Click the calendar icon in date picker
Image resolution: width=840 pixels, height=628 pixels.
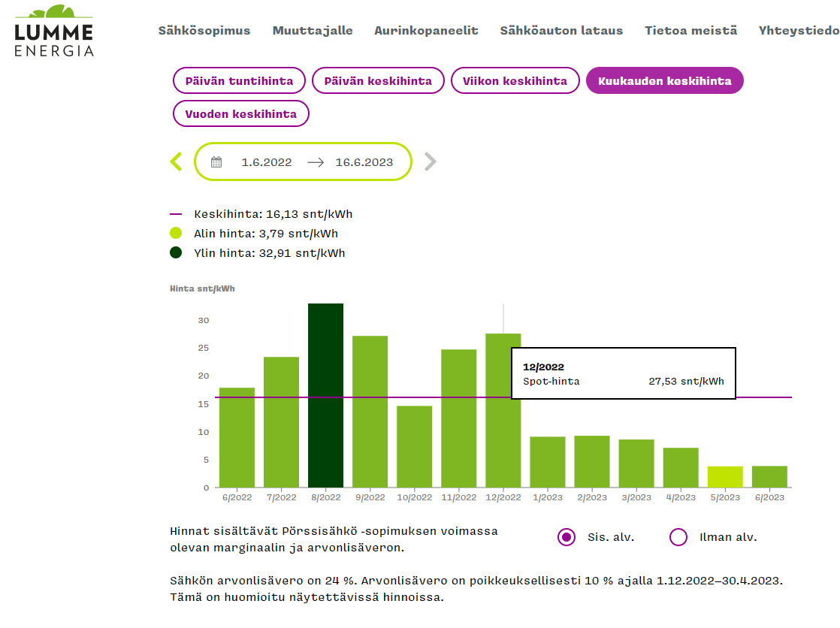216,162
